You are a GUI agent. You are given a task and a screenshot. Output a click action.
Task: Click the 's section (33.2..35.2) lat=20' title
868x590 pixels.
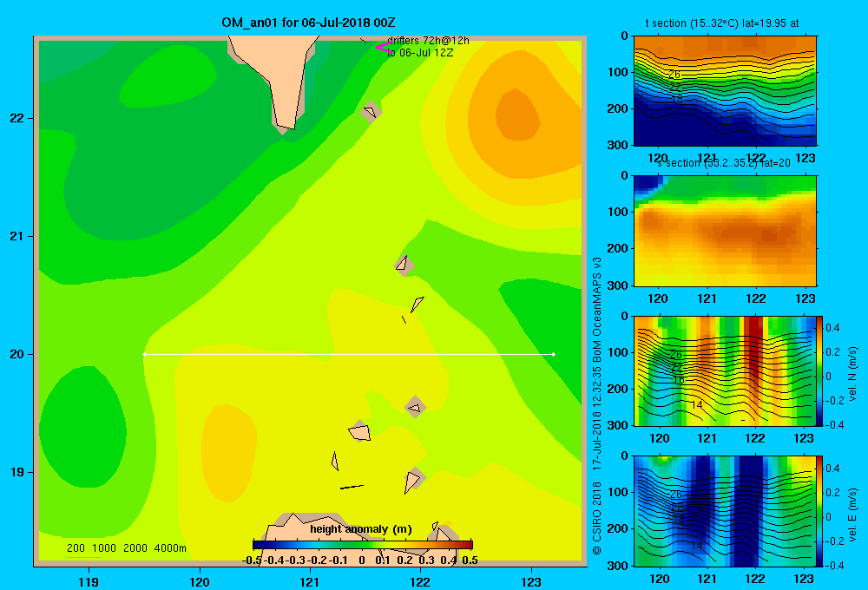(723, 163)
